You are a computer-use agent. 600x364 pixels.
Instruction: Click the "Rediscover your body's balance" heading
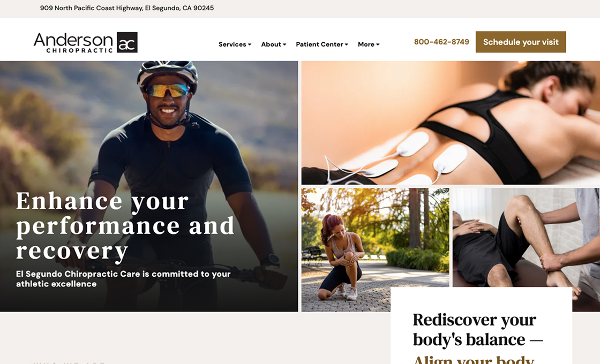point(478,330)
